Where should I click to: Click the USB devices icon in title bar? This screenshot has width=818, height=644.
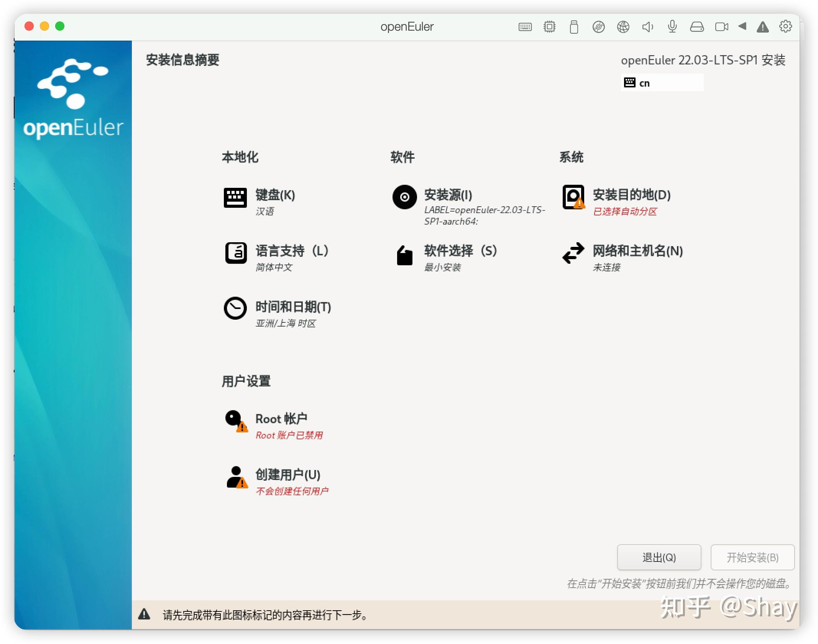click(574, 26)
